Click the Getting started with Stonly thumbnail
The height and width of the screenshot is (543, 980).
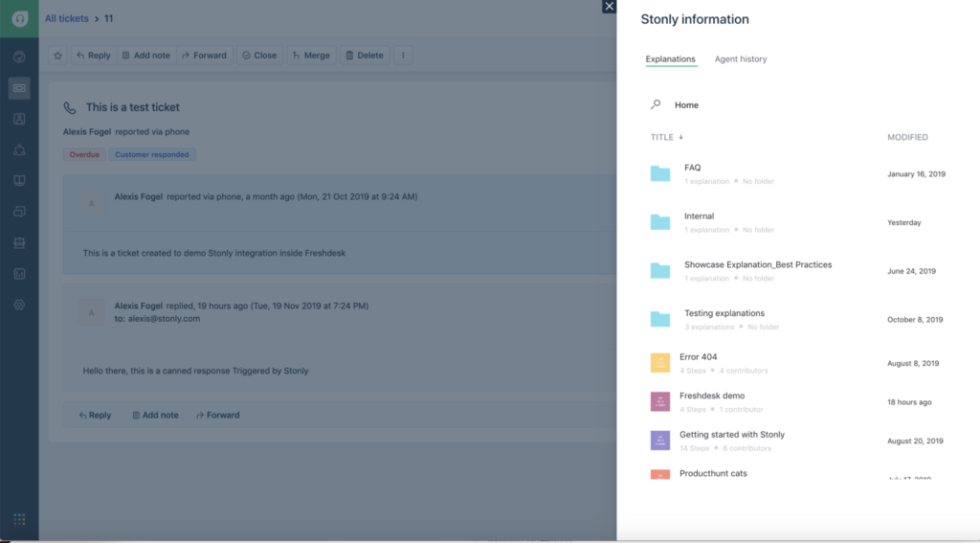coord(660,441)
